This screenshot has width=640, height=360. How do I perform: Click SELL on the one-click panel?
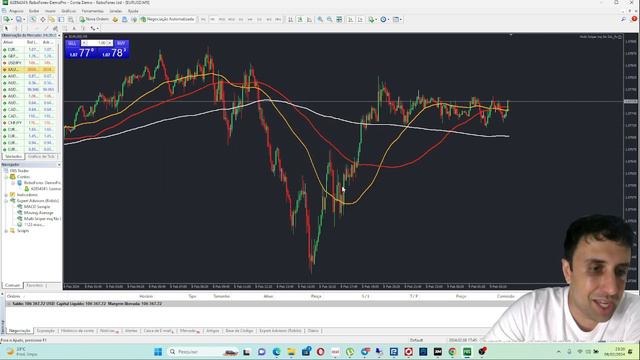point(72,43)
